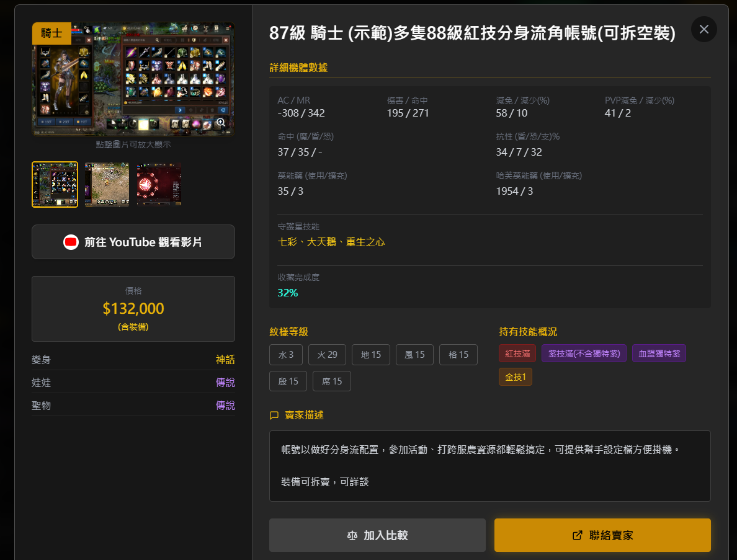Image resolution: width=737 pixels, height=560 pixels.
Task: Click the 紫技滿(不含獨特紫) skill tag
Action: pos(584,353)
